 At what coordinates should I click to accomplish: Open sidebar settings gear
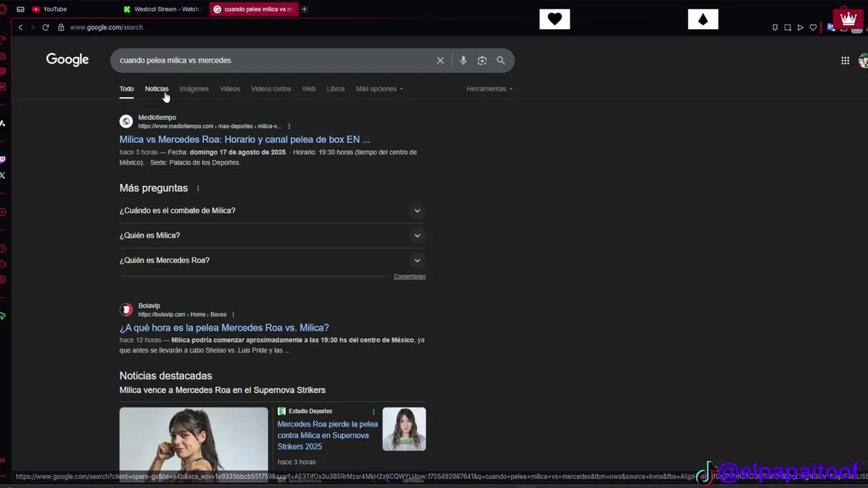3,280
